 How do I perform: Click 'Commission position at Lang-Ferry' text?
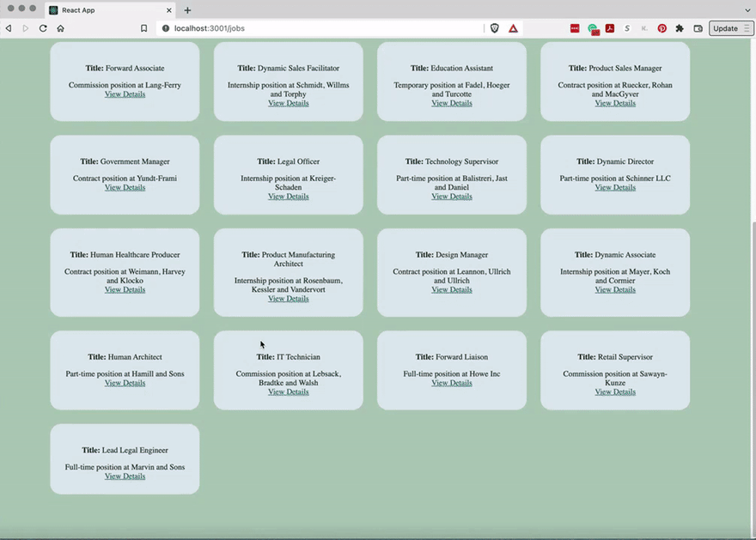tap(125, 85)
